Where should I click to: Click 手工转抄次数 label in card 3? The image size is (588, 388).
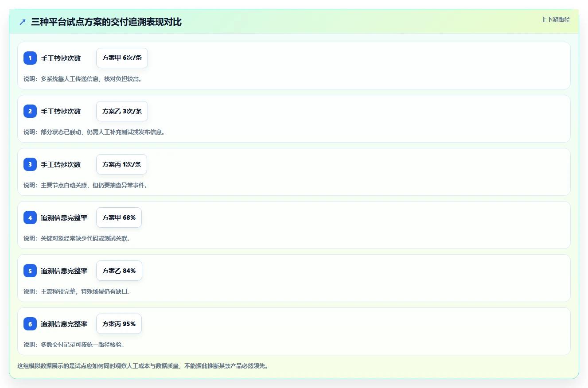tap(61, 165)
